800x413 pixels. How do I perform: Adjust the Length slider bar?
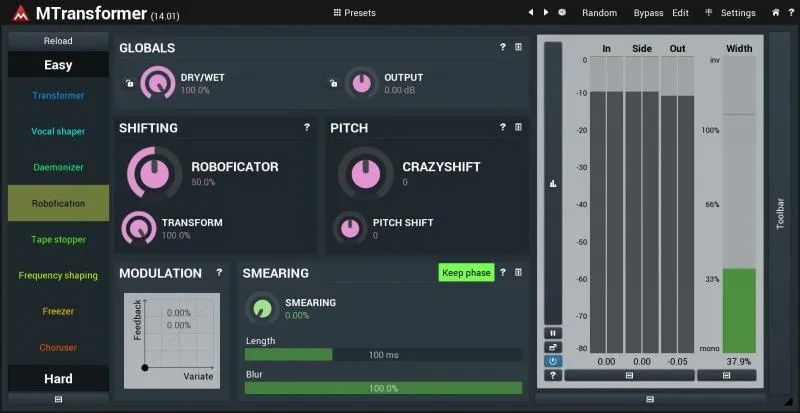pos(383,355)
